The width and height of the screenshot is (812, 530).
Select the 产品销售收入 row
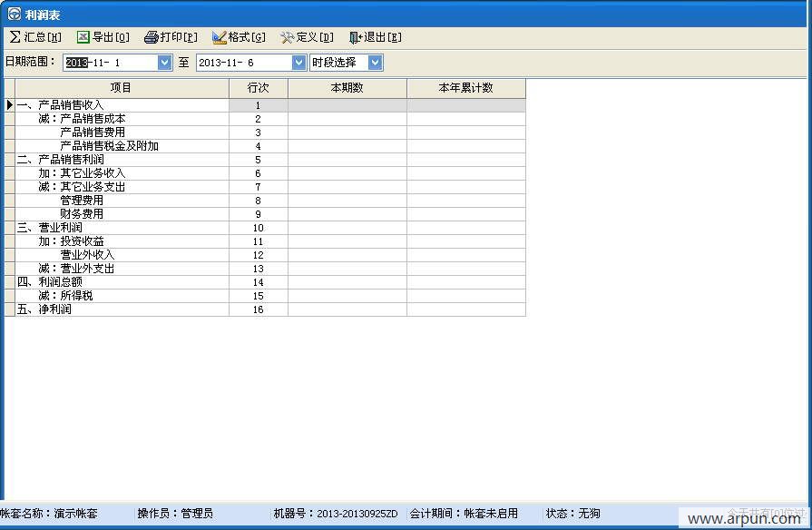coord(71,105)
